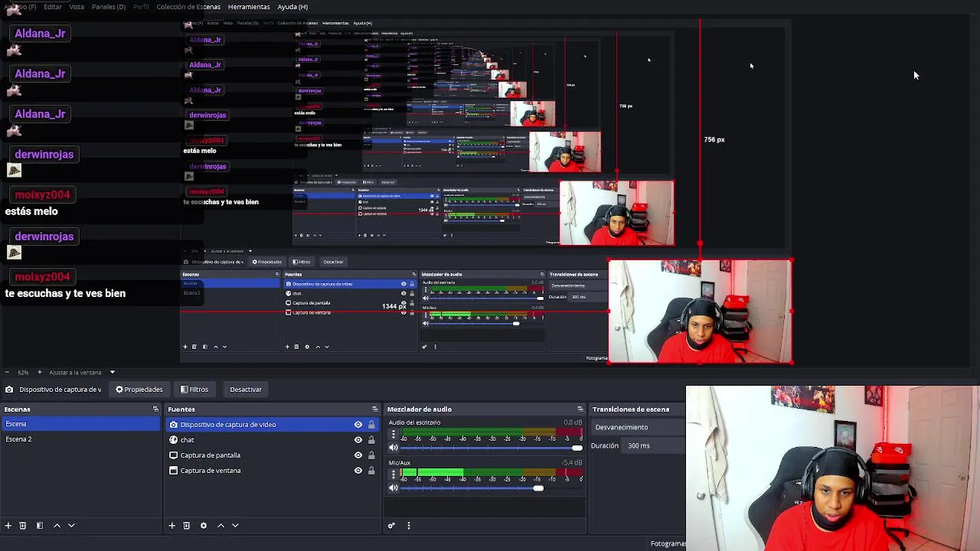Undock the Escenas panel using its float icon
This screenshot has width=980, height=551.
click(x=155, y=409)
